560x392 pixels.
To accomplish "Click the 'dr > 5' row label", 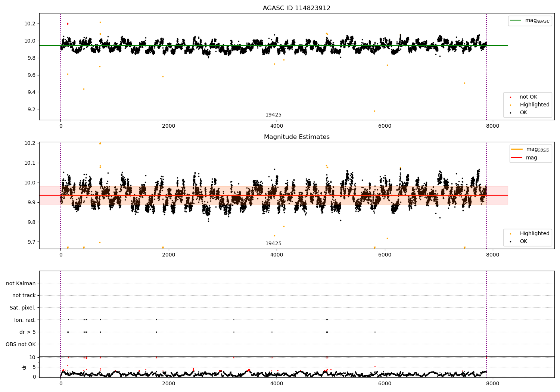I will click(x=28, y=332).
